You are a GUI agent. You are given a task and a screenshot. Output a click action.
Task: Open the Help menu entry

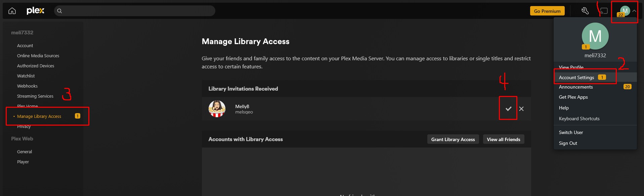pyautogui.click(x=595, y=108)
